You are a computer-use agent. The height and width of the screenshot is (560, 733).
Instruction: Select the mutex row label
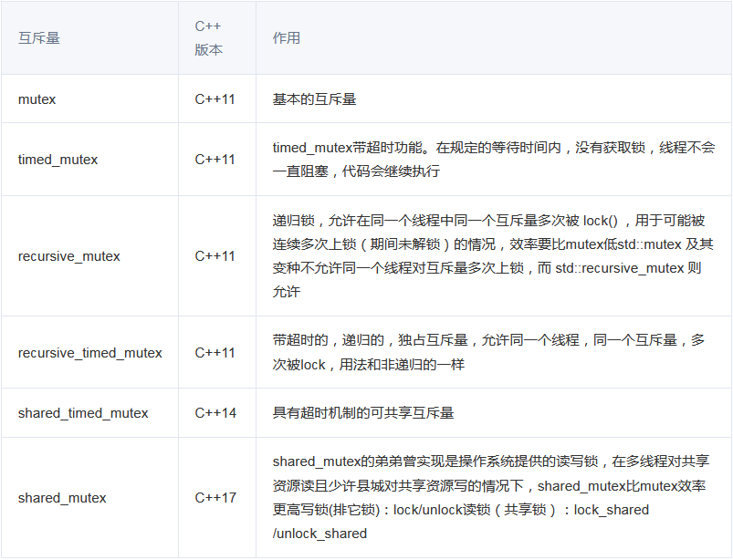37,99
